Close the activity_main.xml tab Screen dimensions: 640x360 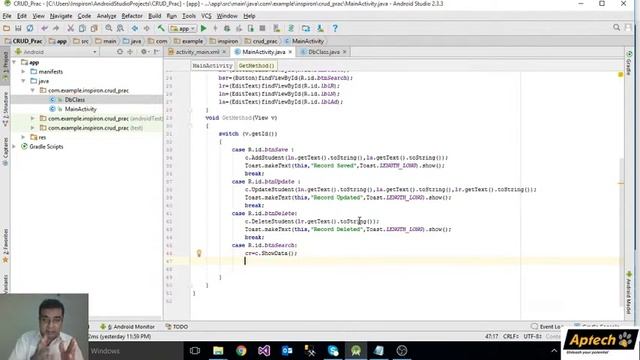tap(224, 52)
